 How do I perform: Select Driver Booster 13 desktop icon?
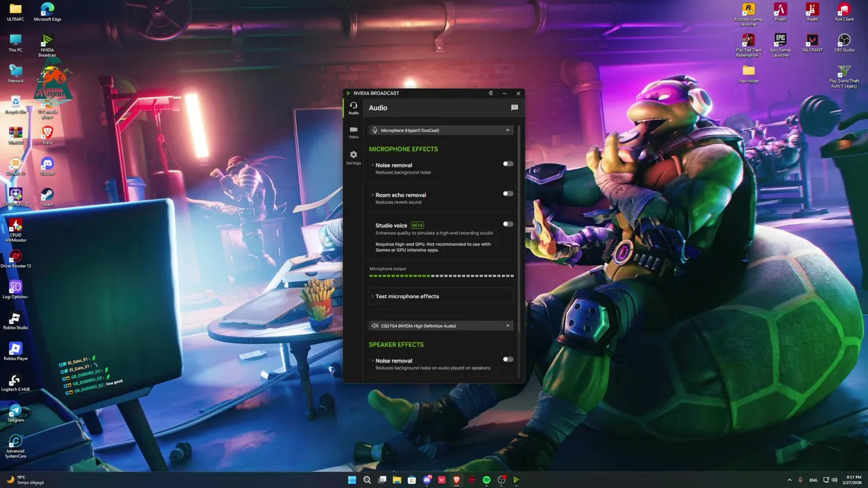pos(15,259)
